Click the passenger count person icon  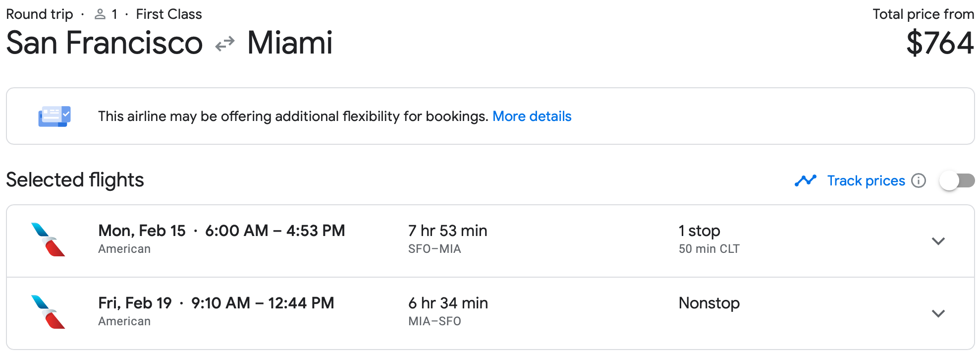click(x=101, y=14)
